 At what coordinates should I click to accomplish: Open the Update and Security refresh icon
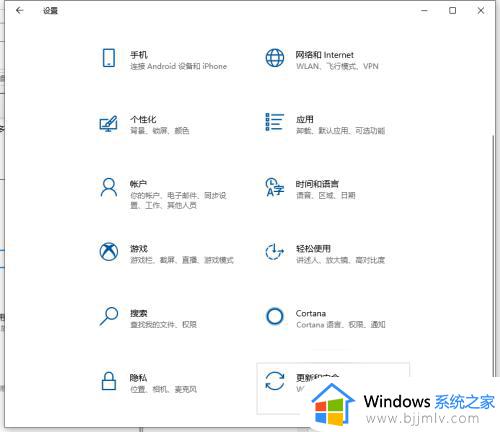click(275, 381)
